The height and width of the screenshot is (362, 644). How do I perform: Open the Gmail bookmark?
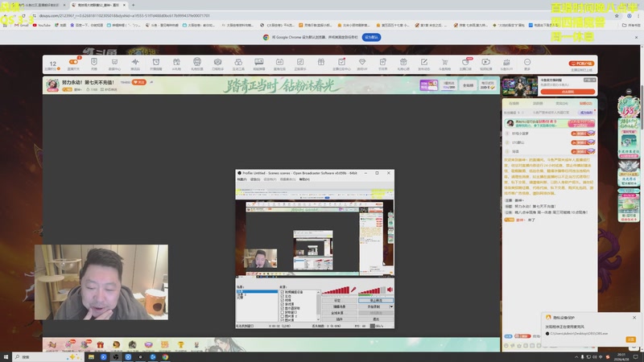[22, 25]
